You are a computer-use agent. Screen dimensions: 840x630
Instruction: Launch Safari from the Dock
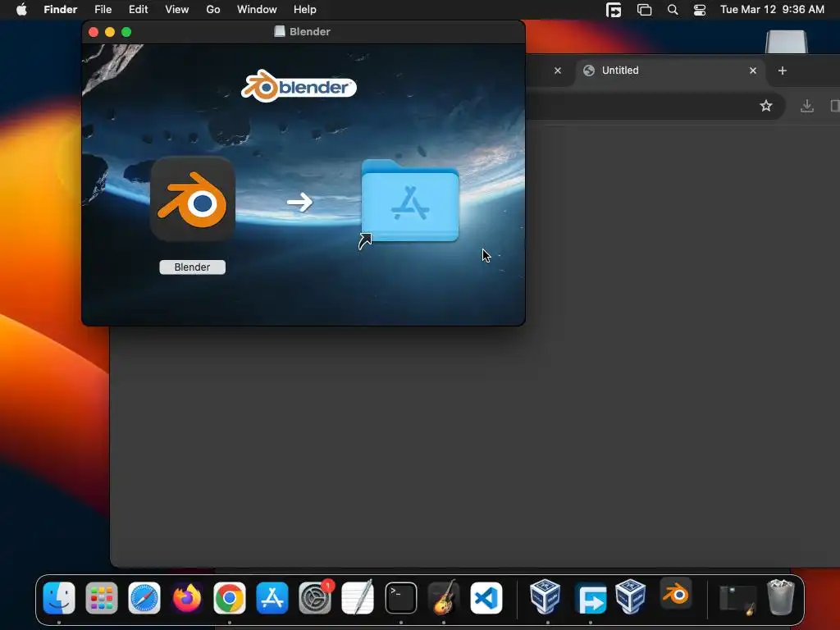pyautogui.click(x=144, y=598)
